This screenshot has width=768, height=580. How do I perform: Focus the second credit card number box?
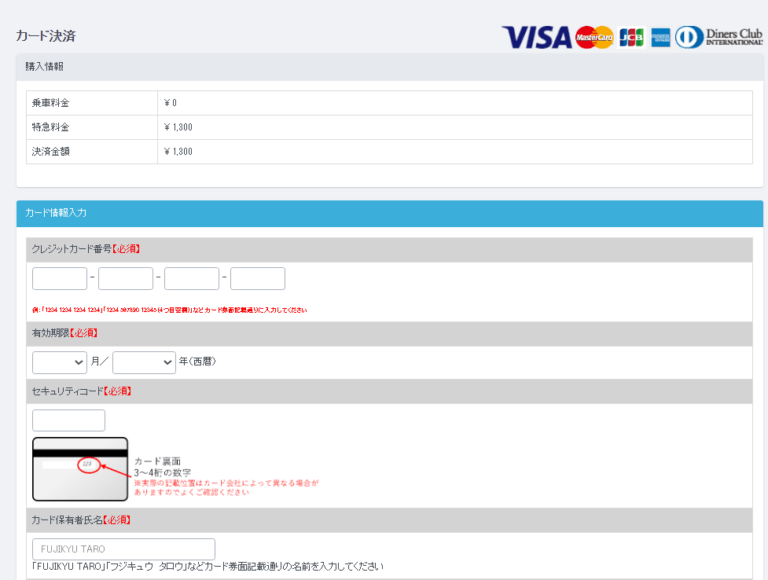coord(126,279)
